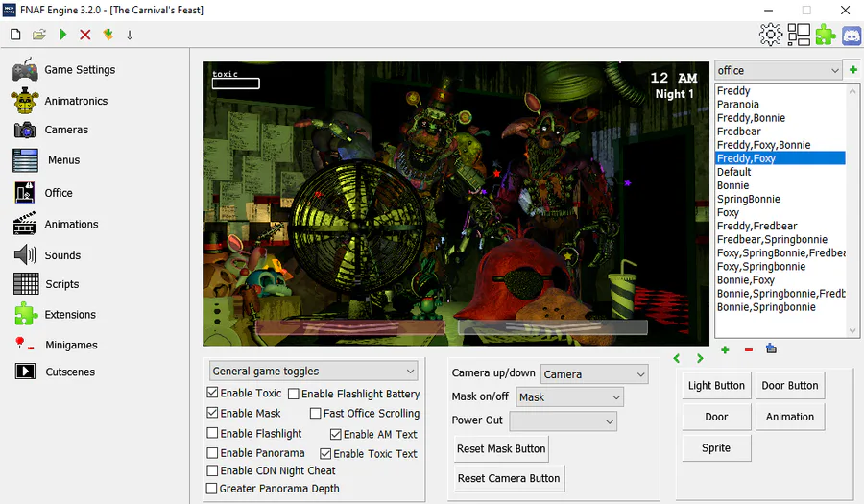This screenshot has height=504, width=864.
Task: Check Enable Flashlight checkbox
Action: [x=212, y=433]
